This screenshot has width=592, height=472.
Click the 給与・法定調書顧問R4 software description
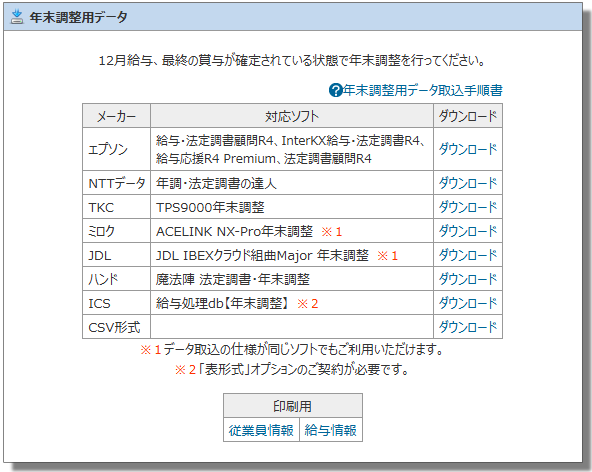(x=291, y=150)
